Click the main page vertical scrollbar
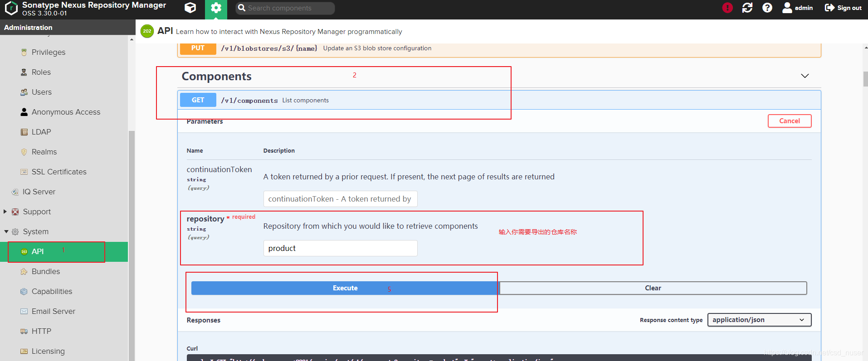 pos(865,78)
